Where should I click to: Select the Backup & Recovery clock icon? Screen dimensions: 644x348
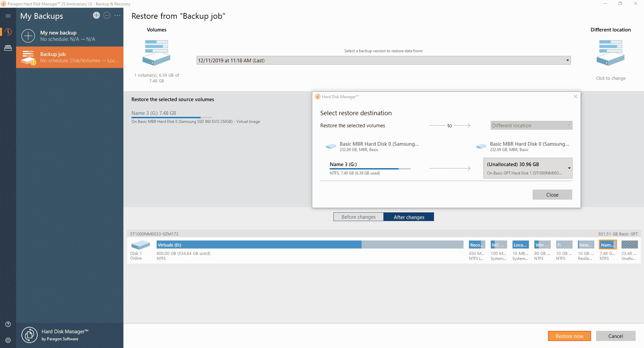[x=8, y=32]
